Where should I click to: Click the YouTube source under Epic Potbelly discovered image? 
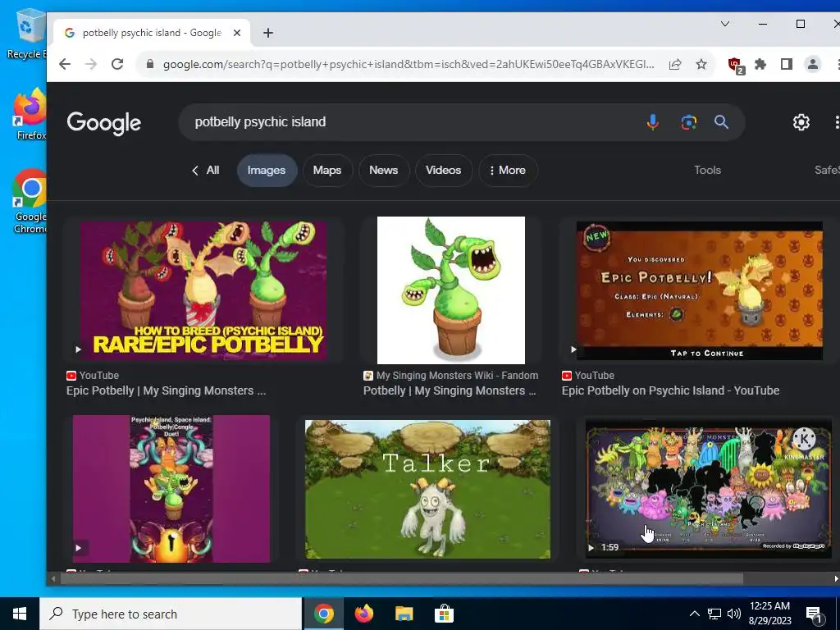588,376
